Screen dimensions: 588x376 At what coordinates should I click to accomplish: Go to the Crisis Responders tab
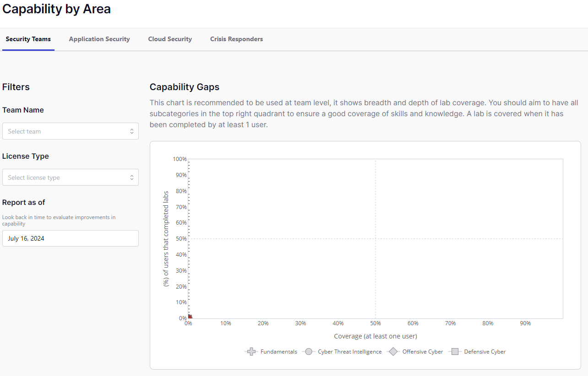(236, 39)
